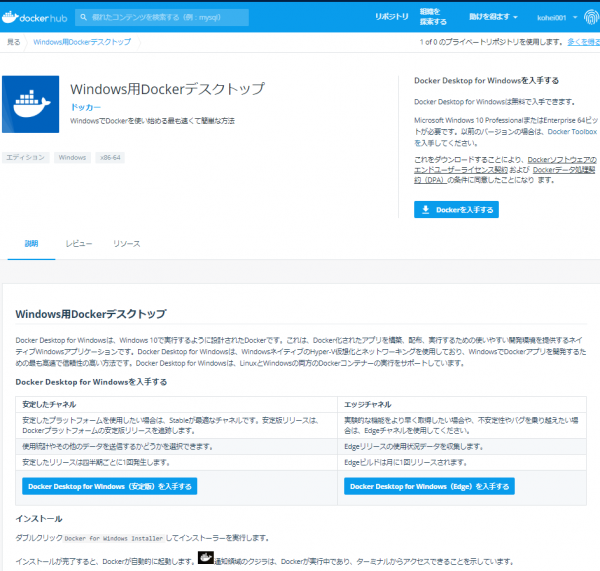This screenshot has width=600, height=571.
Task: Switch to the リソース tab
Action: (127, 244)
